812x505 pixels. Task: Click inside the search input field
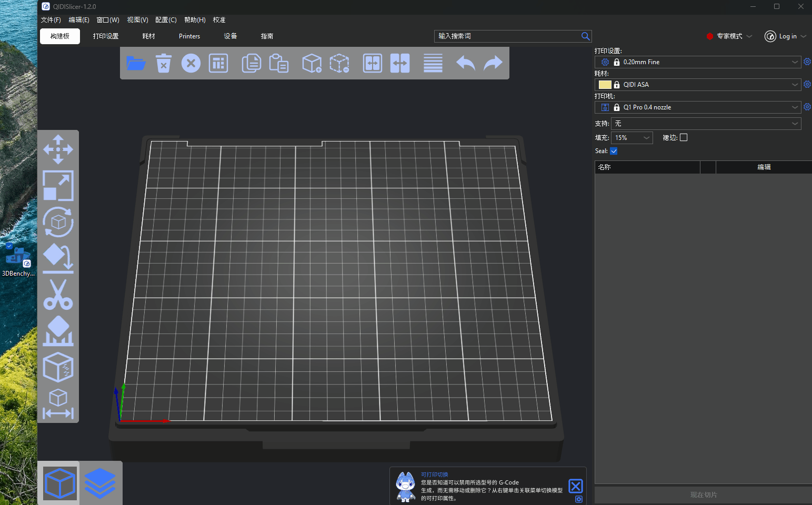(x=505, y=36)
